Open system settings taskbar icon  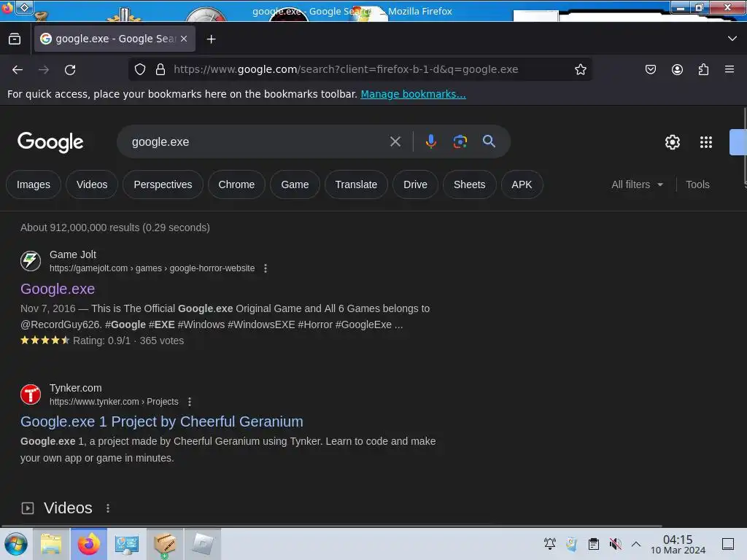(x=127, y=544)
